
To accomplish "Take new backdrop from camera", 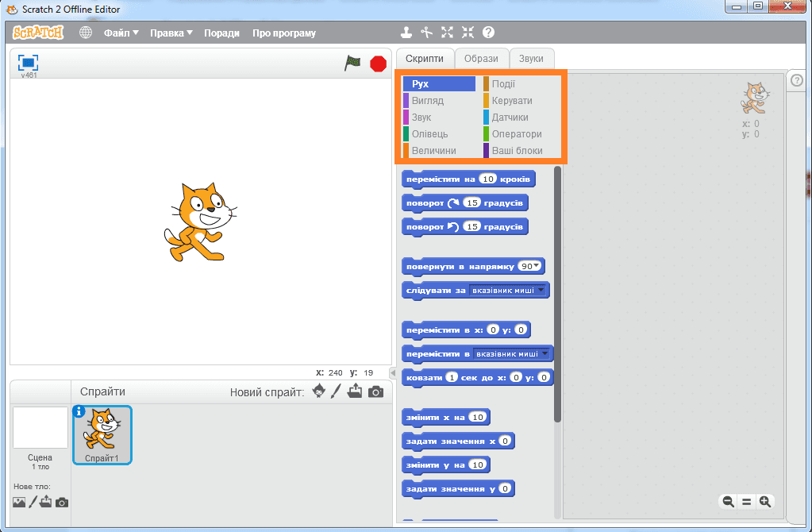I will (62, 503).
